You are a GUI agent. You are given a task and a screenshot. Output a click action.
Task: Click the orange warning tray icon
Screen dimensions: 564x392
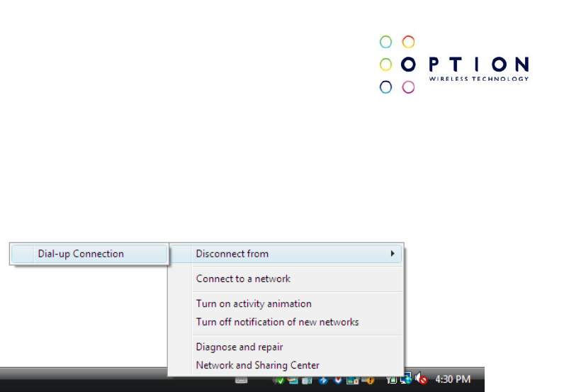(369, 380)
